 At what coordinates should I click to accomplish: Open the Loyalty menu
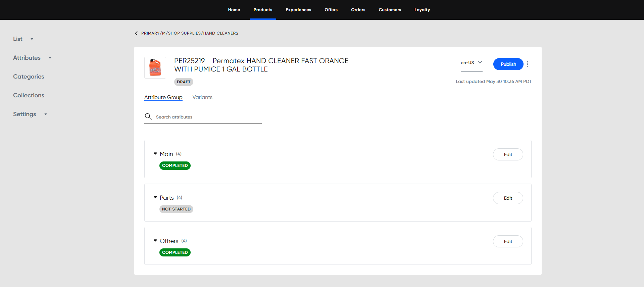422,10
